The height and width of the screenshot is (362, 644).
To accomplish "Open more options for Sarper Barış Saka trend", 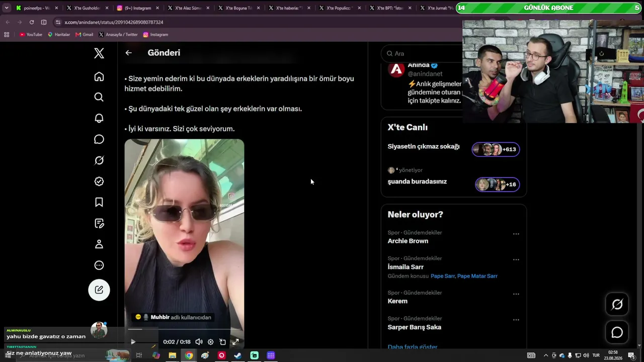I will click(516, 319).
